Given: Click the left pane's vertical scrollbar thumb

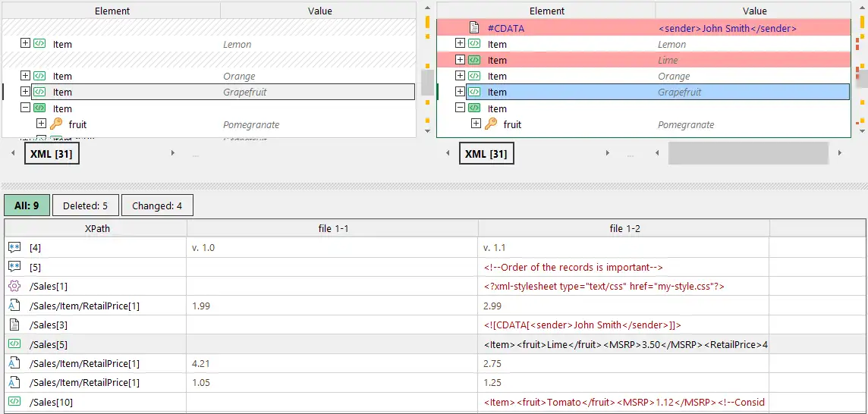Looking at the screenshot, I should [427, 82].
